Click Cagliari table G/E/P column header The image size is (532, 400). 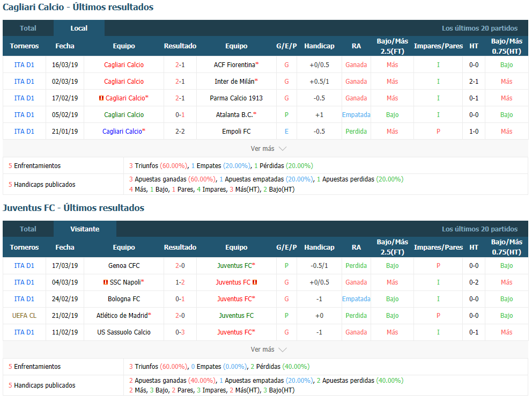pos(286,46)
